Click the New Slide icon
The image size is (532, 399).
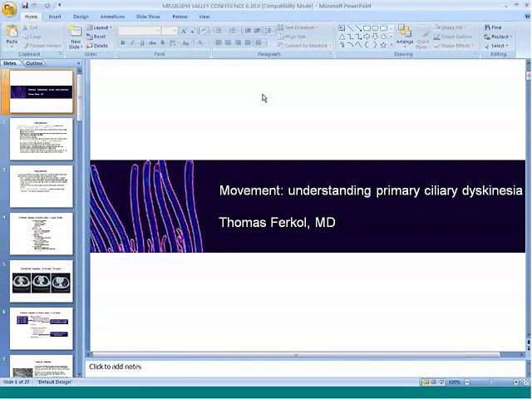[x=76, y=31]
